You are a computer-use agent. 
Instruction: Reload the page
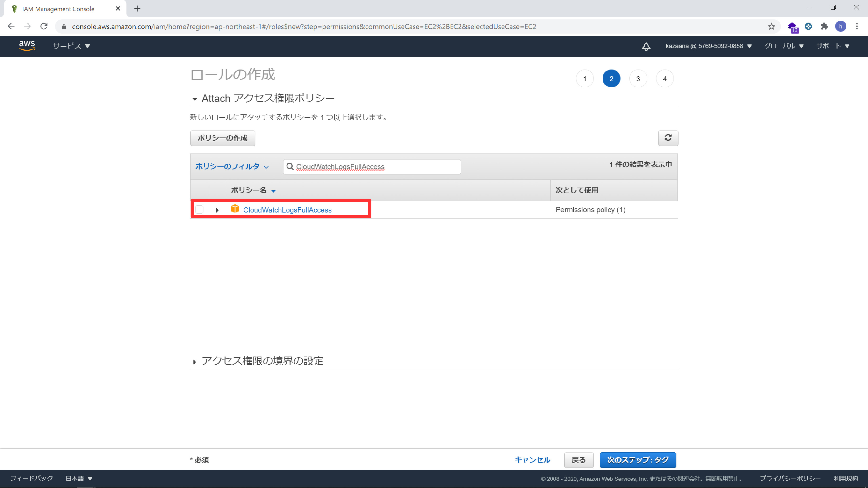click(x=44, y=26)
